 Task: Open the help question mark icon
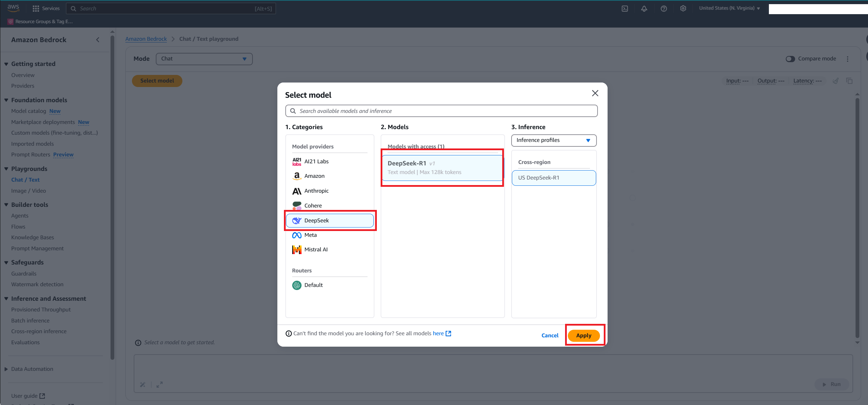(x=664, y=9)
